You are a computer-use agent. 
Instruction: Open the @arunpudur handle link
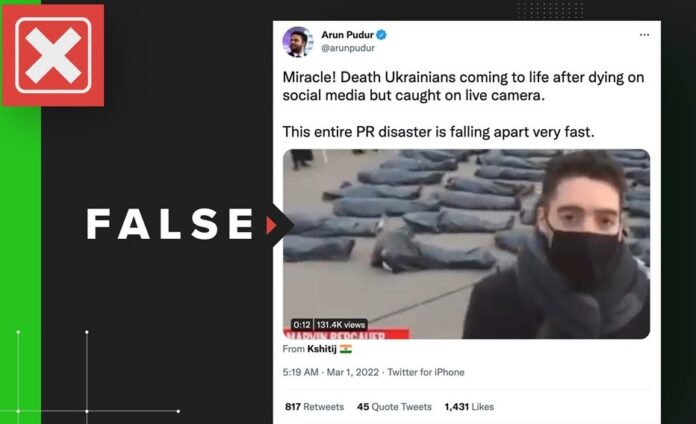tap(348, 48)
